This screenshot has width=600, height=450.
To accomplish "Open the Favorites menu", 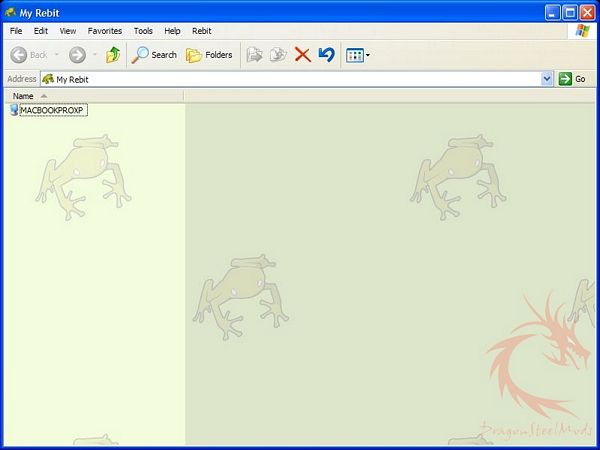I will [x=105, y=31].
